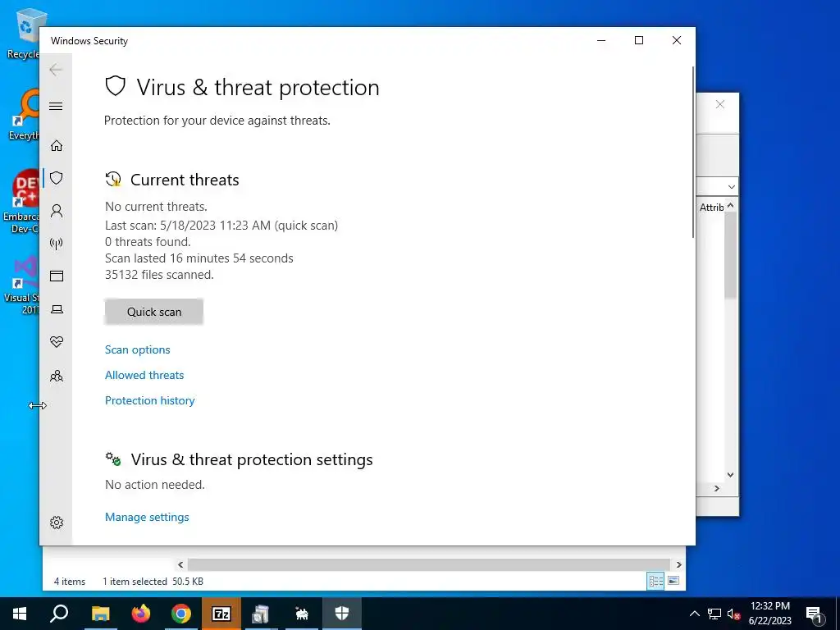Open Scan options link
Screen dimensions: 840x630
tap(137, 349)
